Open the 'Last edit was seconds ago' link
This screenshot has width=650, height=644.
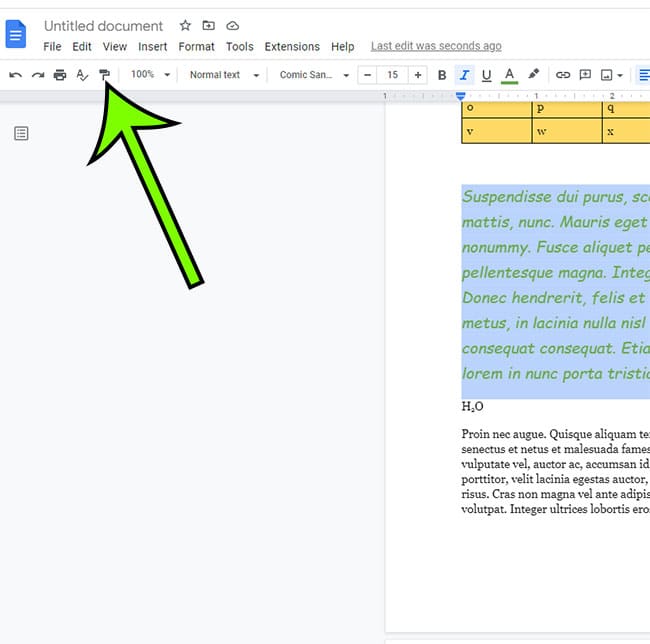point(436,46)
